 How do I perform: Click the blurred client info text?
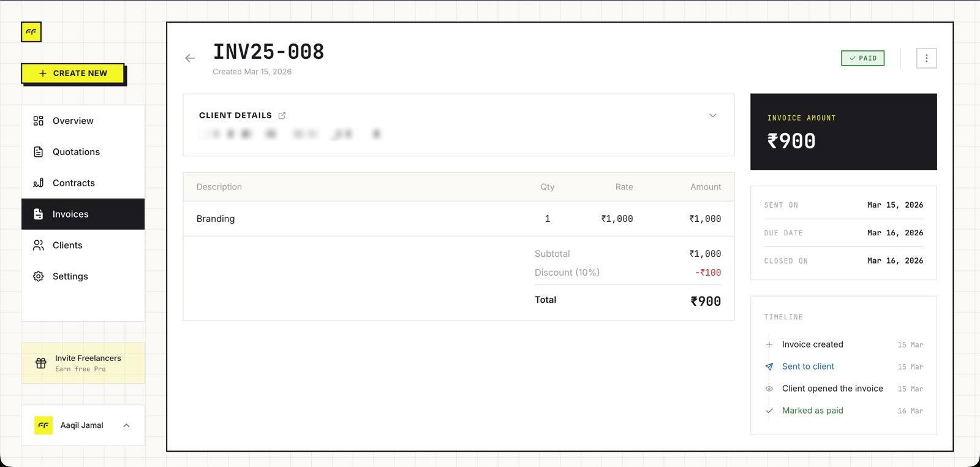pyautogui.click(x=290, y=134)
